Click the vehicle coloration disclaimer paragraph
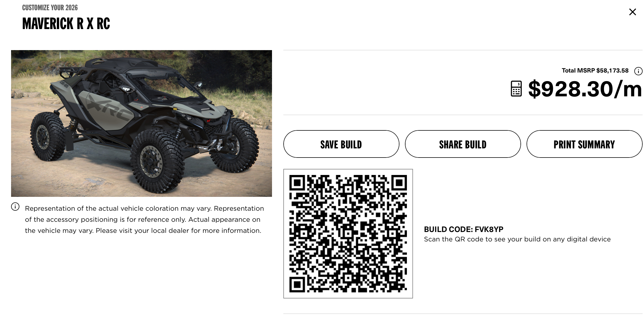This screenshot has width=644, height=317. coord(144,220)
